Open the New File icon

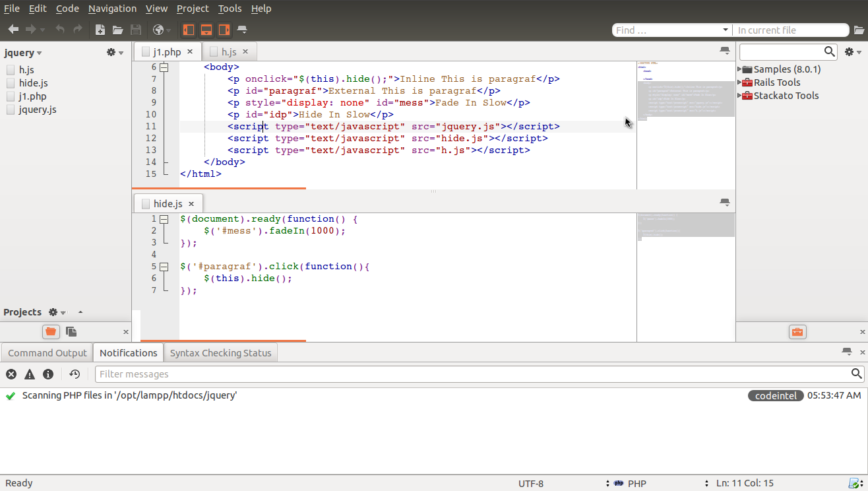point(100,30)
